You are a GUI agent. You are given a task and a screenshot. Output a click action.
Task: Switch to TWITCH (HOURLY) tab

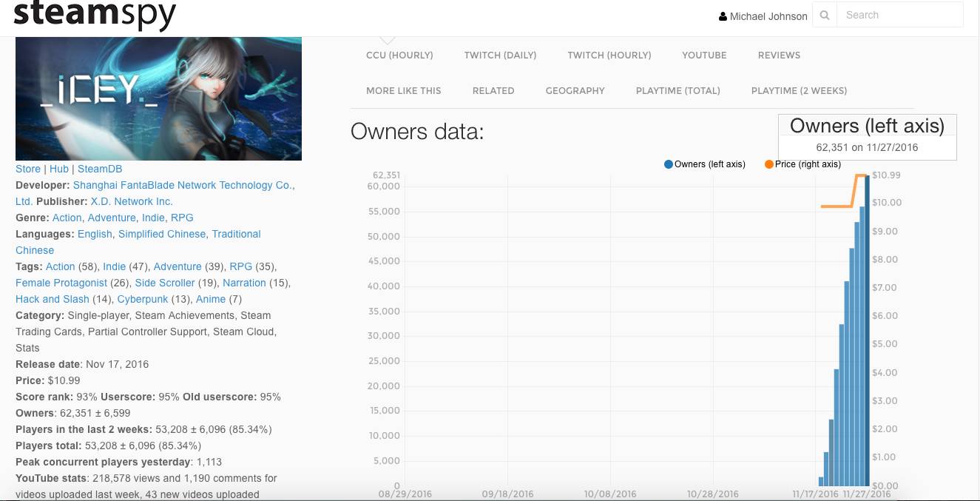coord(609,55)
